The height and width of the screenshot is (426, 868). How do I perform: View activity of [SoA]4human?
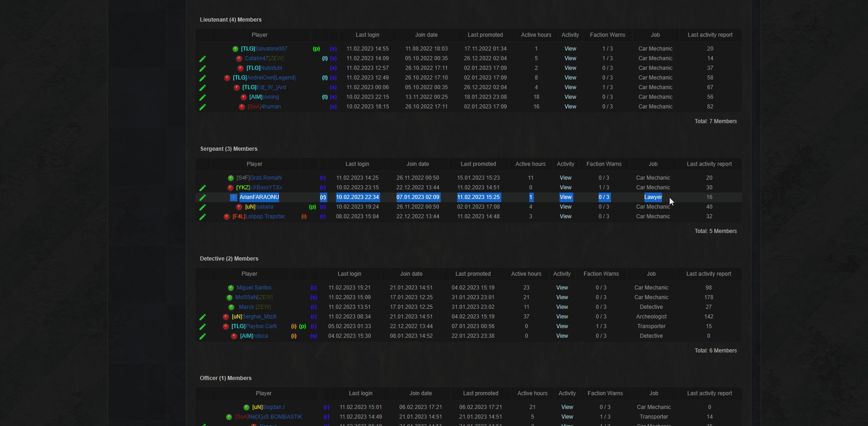coord(570,107)
